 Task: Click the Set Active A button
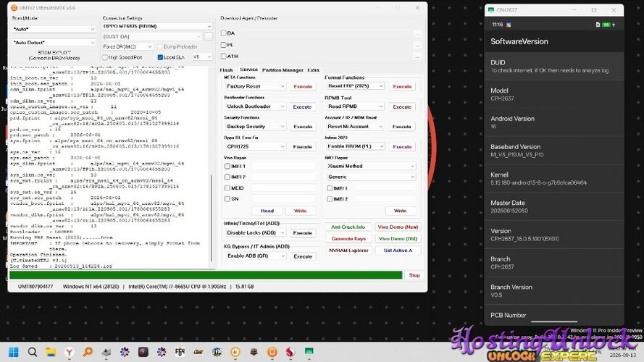click(x=398, y=251)
